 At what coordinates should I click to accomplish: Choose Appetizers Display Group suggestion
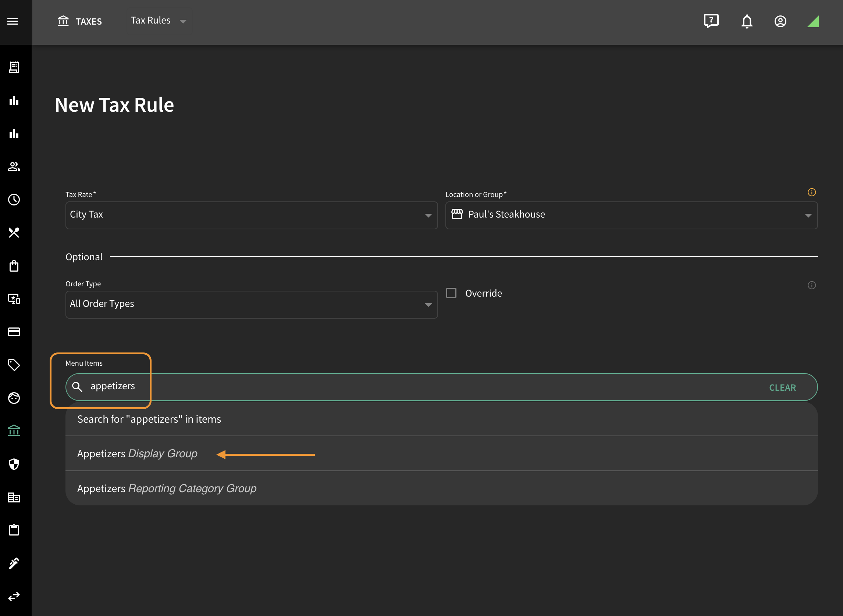(x=441, y=454)
